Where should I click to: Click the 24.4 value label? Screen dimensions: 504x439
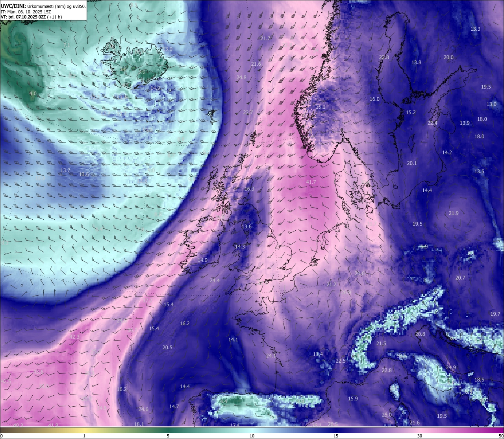point(215,280)
